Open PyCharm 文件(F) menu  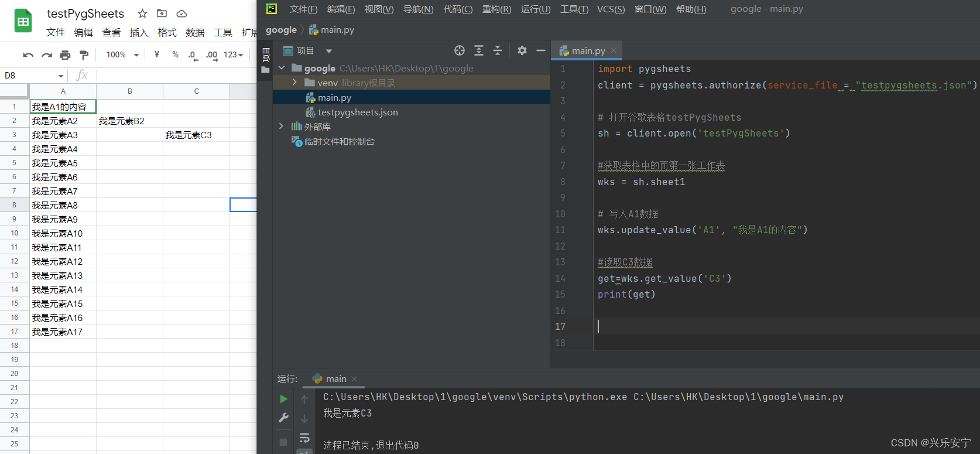[x=303, y=9]
